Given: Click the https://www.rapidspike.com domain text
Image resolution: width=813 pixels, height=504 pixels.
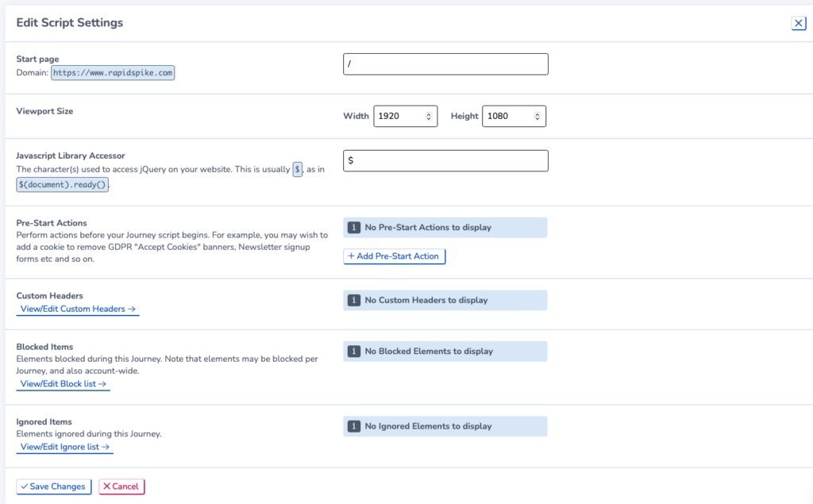Looking at the screenshot, I should tap(113, 72).
